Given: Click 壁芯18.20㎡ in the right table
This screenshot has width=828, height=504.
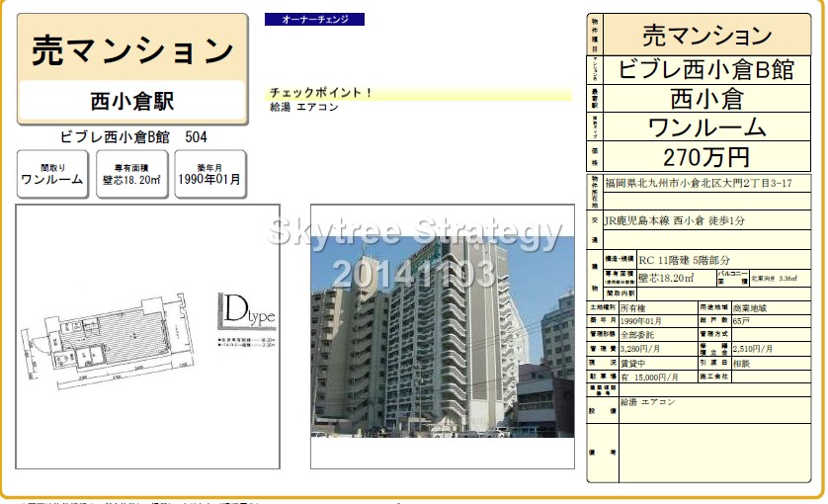Looking at the screenshot, I should click(666, 278).
